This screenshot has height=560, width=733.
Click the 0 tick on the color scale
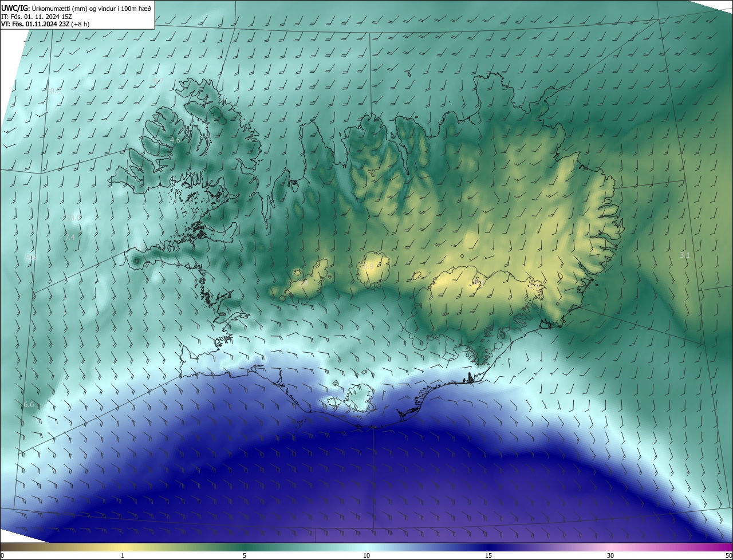coord(2,555)
